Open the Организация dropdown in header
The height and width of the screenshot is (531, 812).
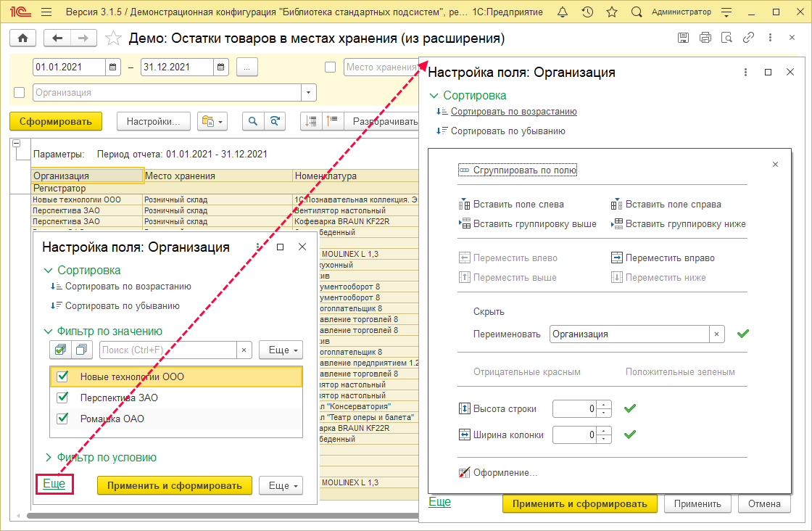point(309,93)
